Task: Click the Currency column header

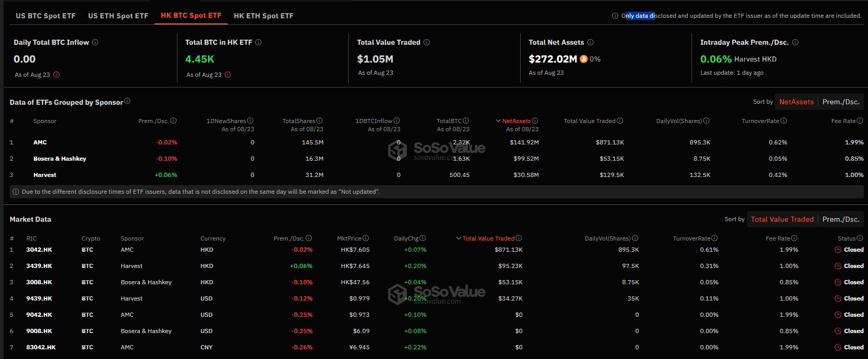Action: (x=213, y=238)
